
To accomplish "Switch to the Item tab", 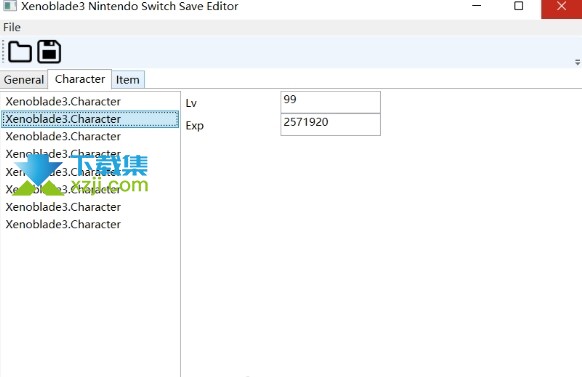I will click(128, 79).
